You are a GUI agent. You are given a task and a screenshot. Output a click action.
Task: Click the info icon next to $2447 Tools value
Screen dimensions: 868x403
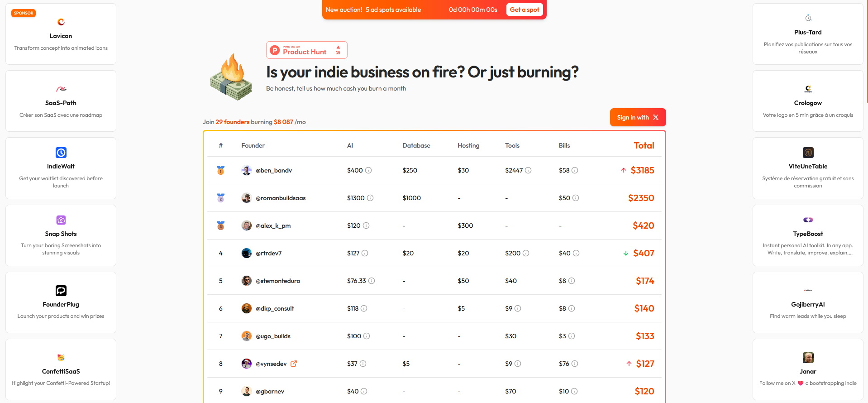(528, 170)
